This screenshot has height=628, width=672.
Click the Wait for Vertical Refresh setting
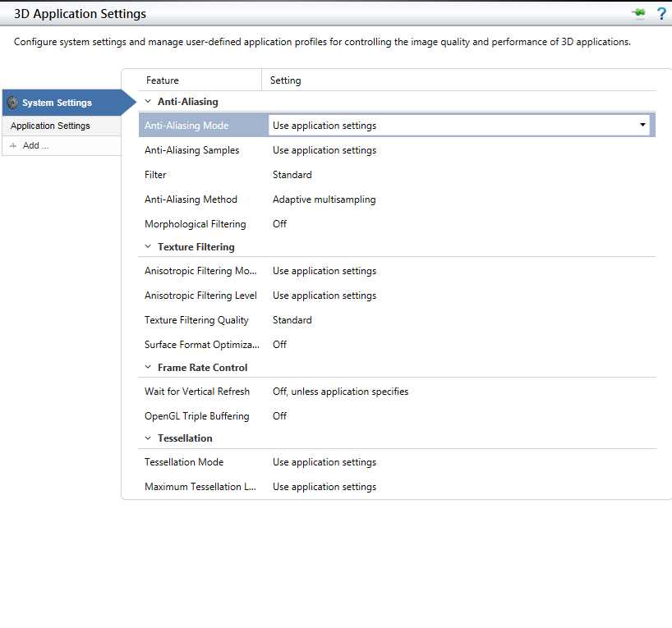[340, 392]
